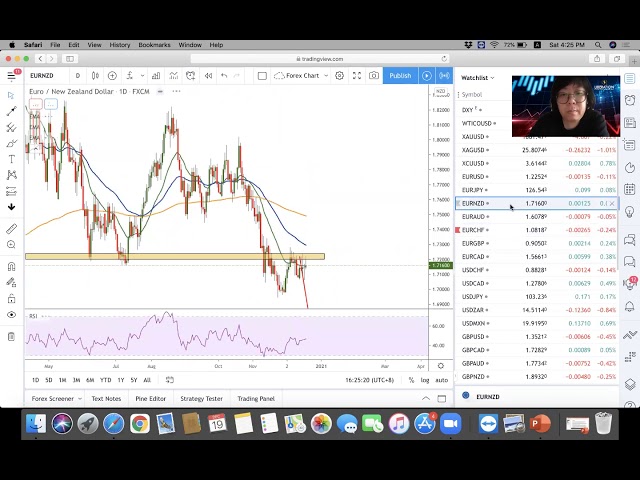Toggle auto scale on price axis
Viewport: 640px width, 480px height.
(441, 380)
